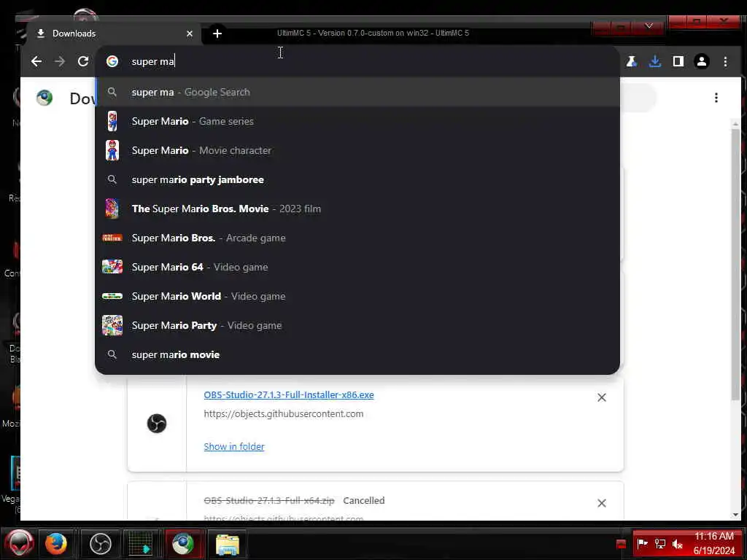Click the network tray icon

(660, 543)
